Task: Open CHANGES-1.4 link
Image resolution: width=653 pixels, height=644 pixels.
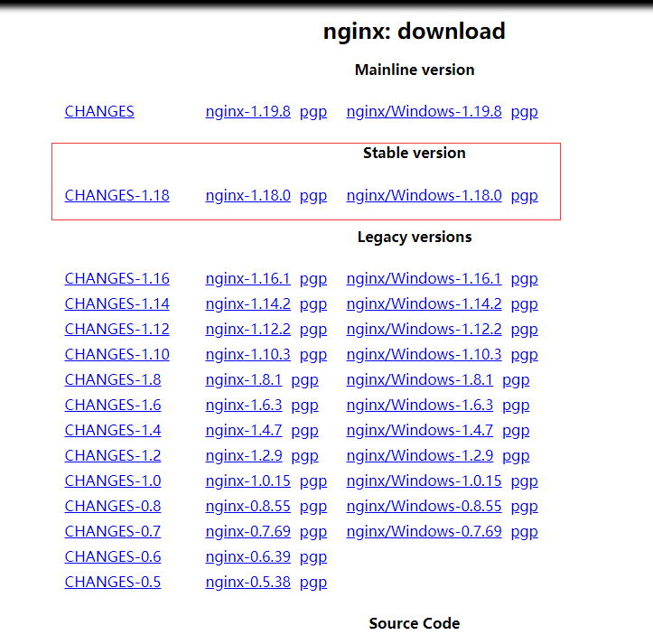Action: (x=112, y=430)
